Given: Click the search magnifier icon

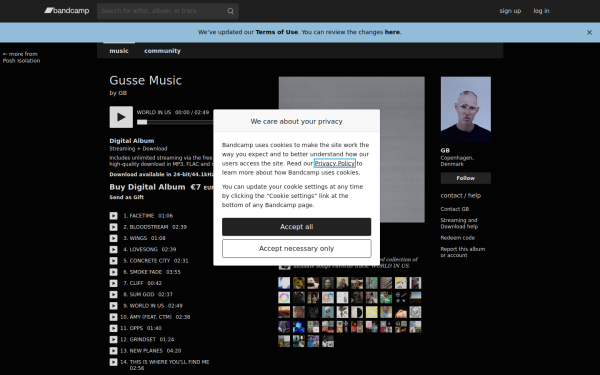Looking at the screenshot, I should point(230,11).
